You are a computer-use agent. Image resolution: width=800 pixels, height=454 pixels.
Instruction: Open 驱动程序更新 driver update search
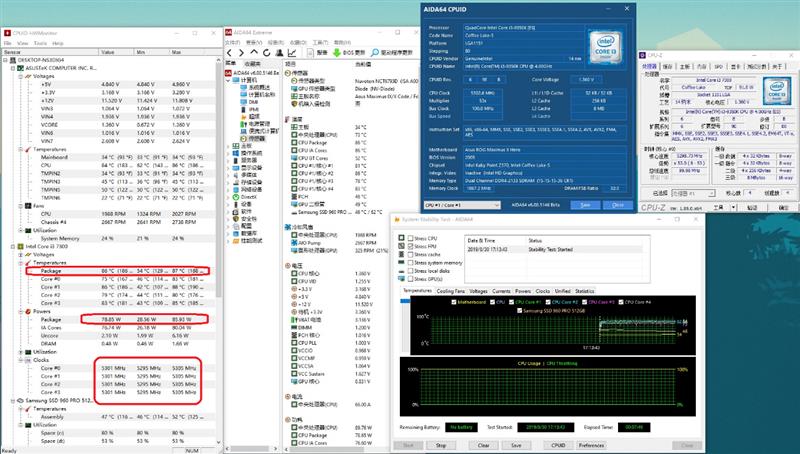coord(392,53)
